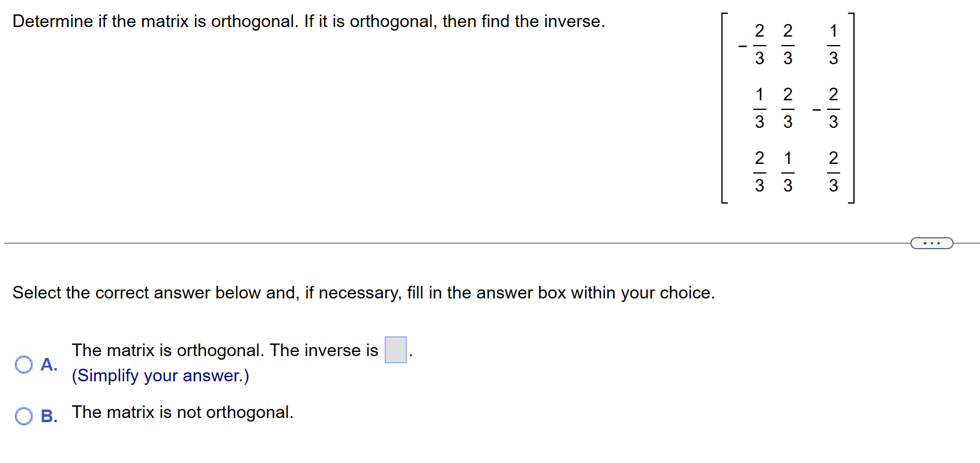The height and width of the screenshot is (463, 980).
Task: Click the 'The matrix is not orthogonal.' statement
Action: click(182, 413)
